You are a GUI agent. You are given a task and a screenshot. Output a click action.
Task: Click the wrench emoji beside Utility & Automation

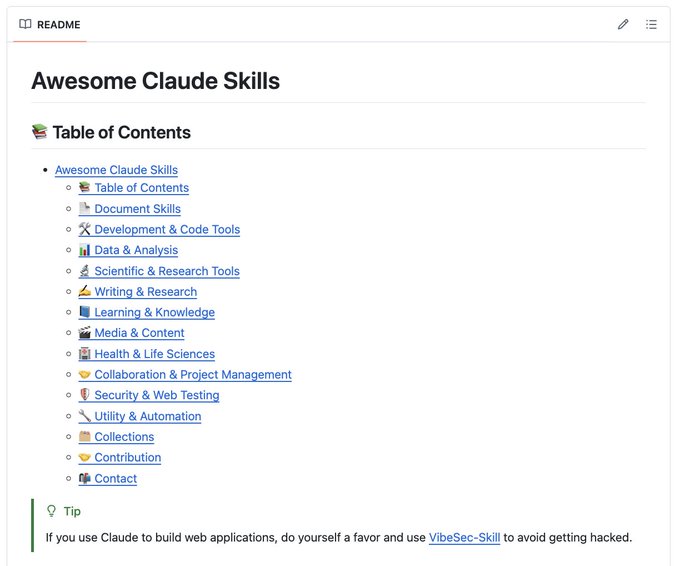pyautogui.click(x=85, y=416)
